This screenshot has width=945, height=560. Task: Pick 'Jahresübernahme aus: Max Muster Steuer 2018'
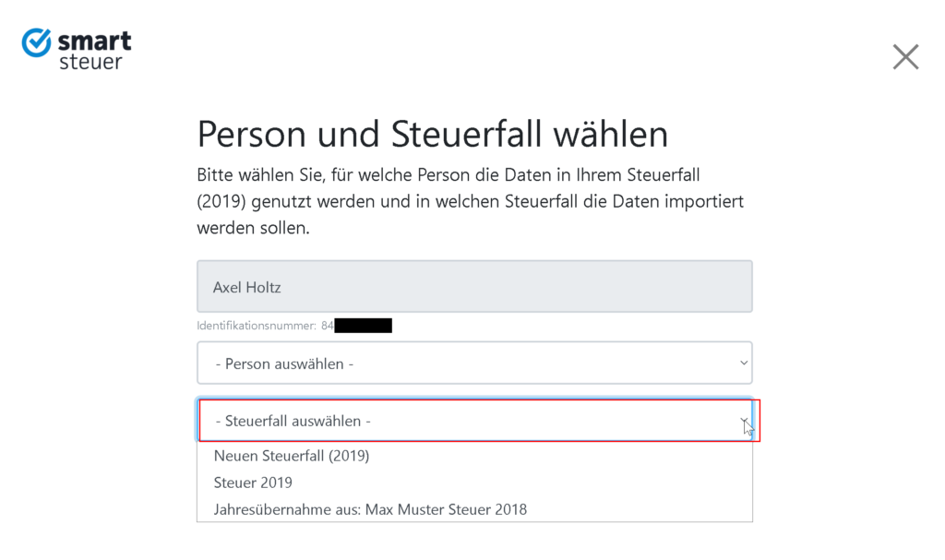coord(370,509)
